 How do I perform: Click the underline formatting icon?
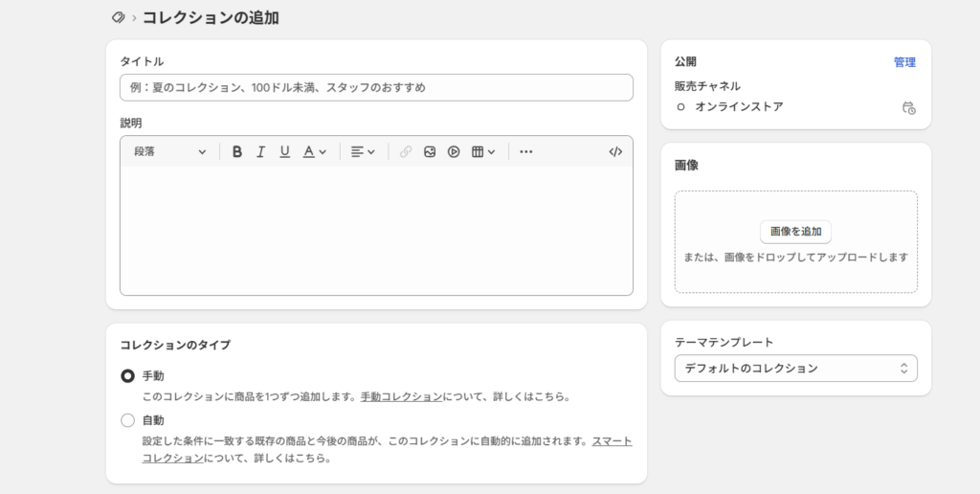(x=284, y=151)
